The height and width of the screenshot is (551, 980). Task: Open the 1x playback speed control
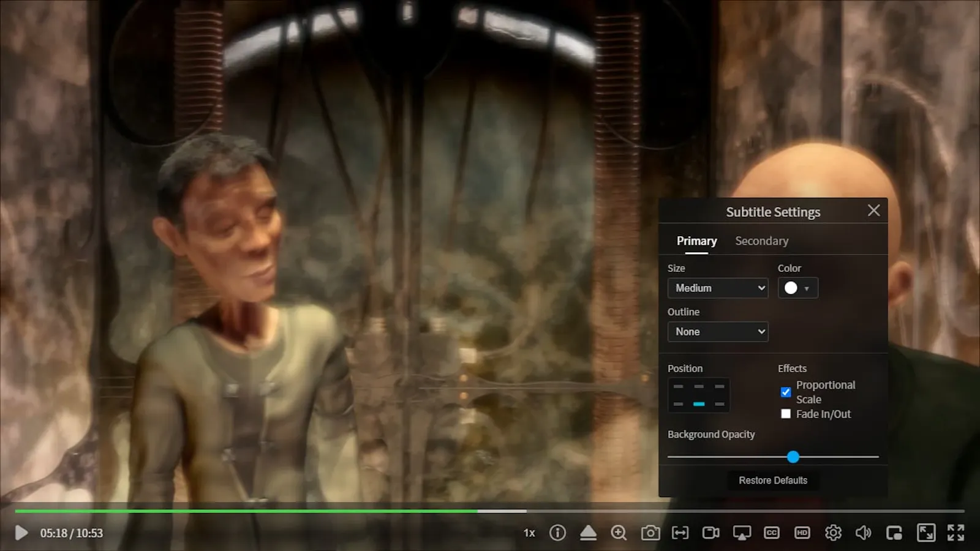(x=529, y=533)
